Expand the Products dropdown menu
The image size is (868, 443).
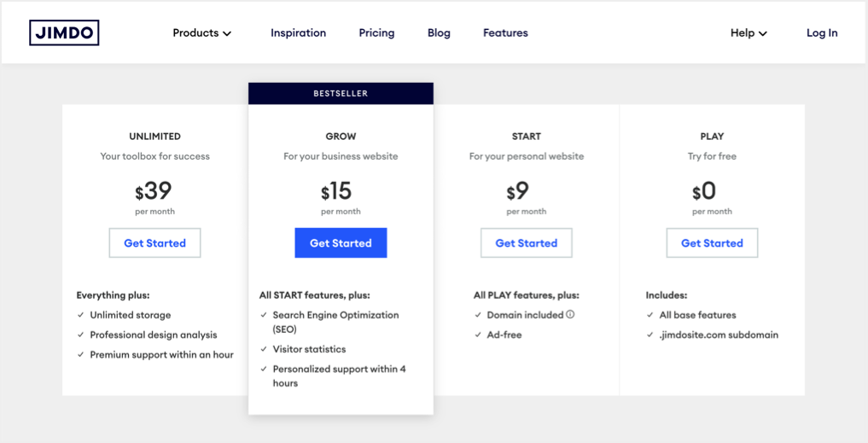pos(201,33)
